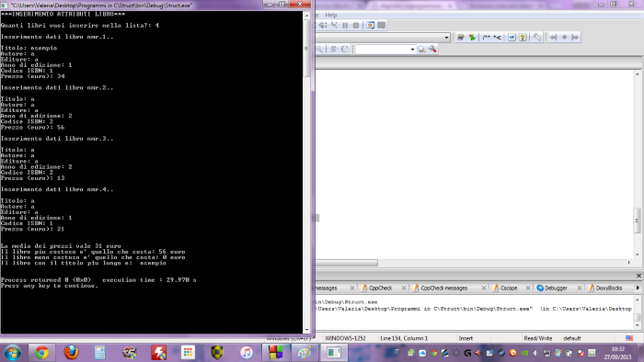Switch to the CppCheck log tab
This screenshot has height=362, width=644.
(x=380, y=288)
